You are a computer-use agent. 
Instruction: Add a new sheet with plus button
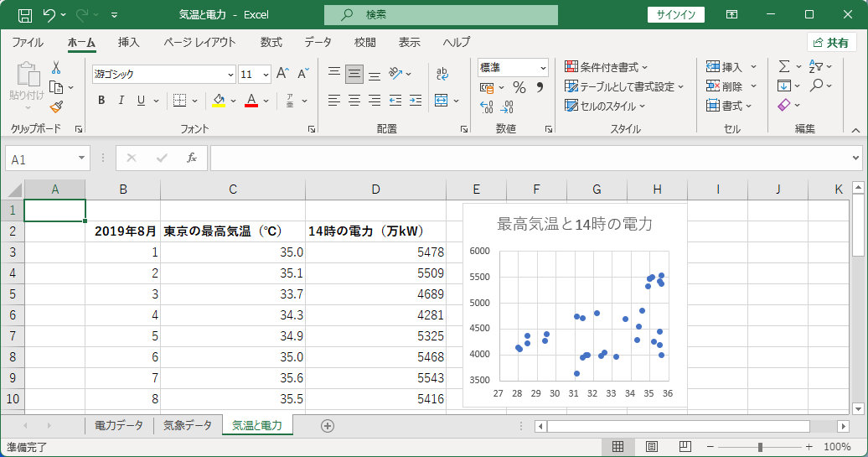[x=327, y=425]
